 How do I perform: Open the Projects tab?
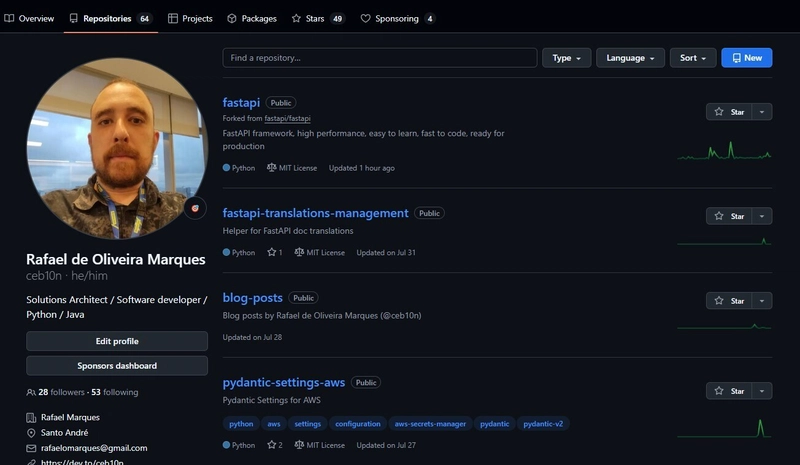[x=190, y=18]
